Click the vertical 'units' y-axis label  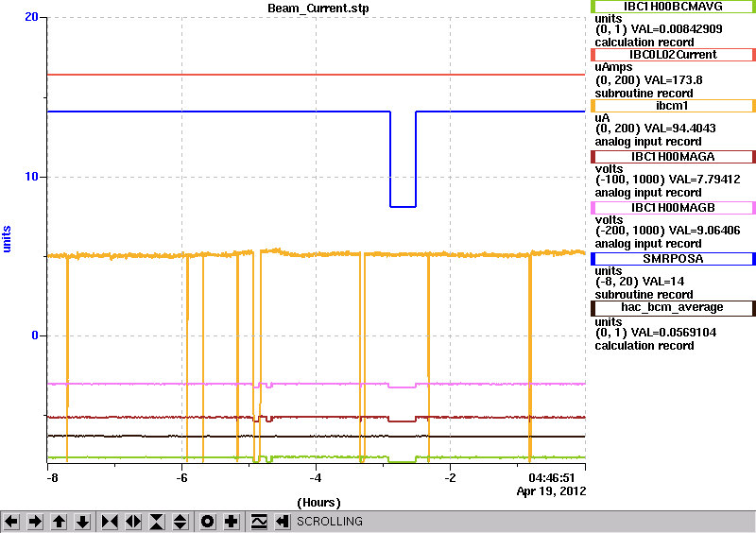(7, 239)
